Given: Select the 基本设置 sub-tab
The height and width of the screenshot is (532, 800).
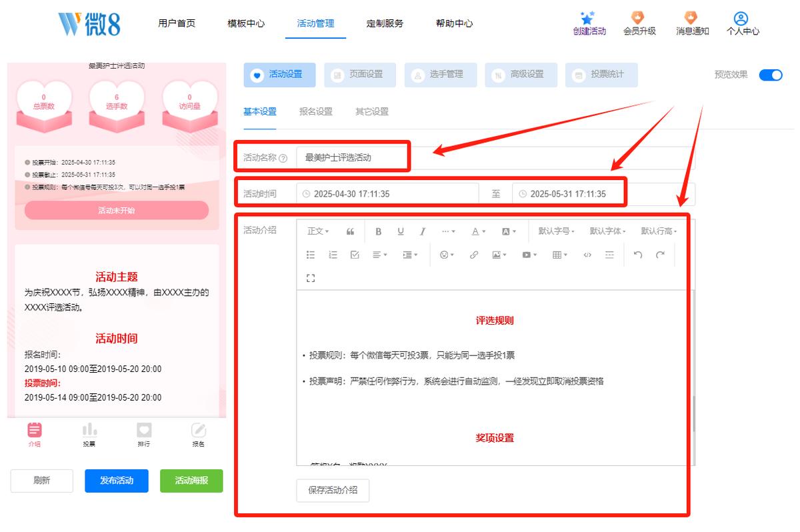Looking at the screenshot, I should click(x=259, y=111).
